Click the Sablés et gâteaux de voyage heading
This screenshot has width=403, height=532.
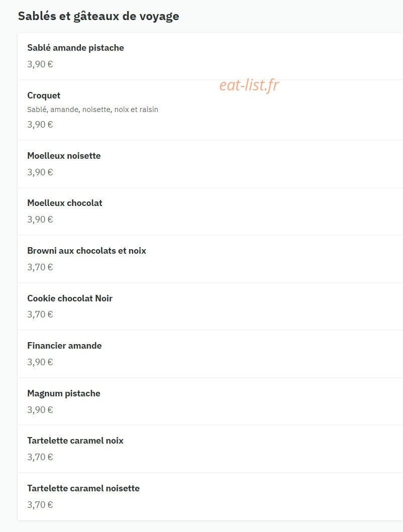(x=98, y=16)
